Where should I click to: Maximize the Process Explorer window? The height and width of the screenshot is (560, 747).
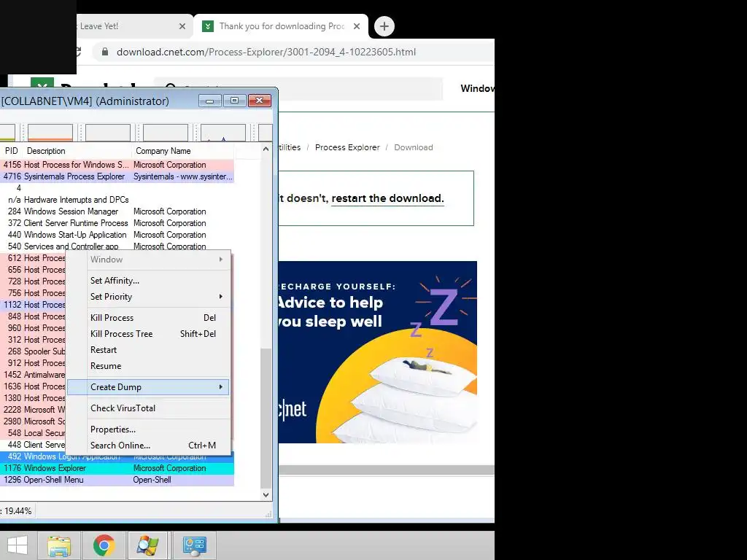coord(234,101)
